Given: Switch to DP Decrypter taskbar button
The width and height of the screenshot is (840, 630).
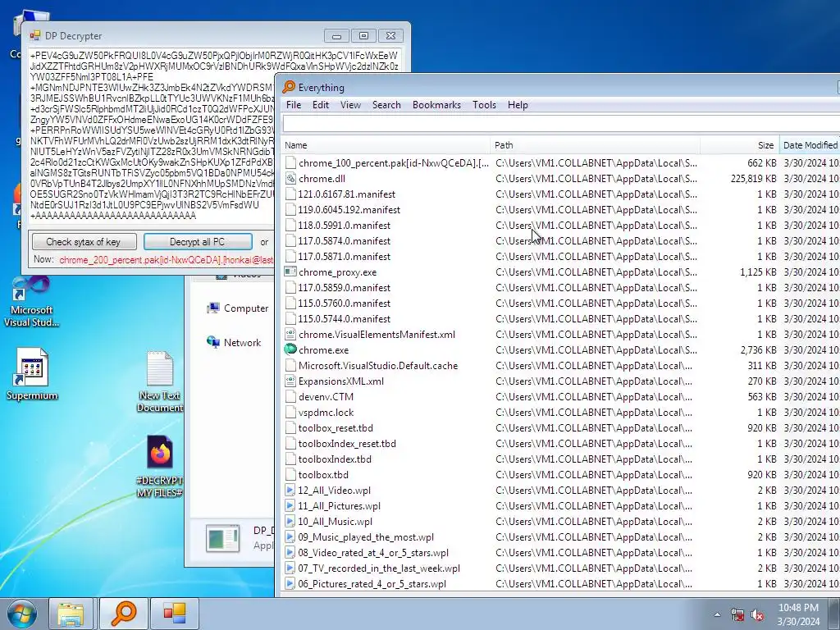Looking at the screenshot, I should [174, 614].
